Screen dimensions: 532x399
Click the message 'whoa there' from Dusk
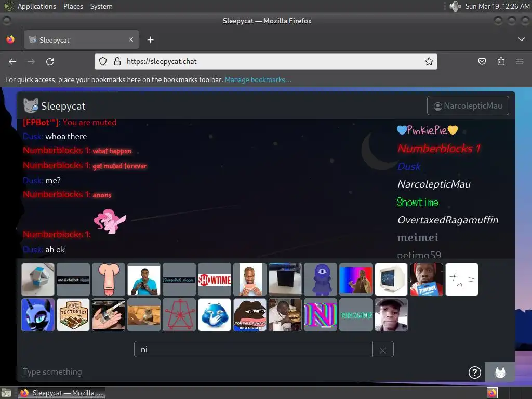click(66, 137)
